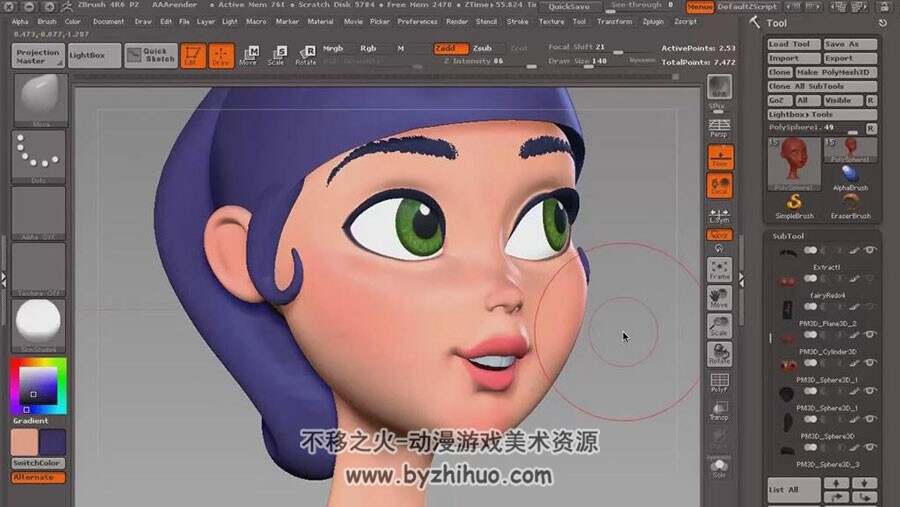Image resolution: width=900 pixels, height=507 pixels.
Task: Open the Alpha menu
Action: (20, 22)
